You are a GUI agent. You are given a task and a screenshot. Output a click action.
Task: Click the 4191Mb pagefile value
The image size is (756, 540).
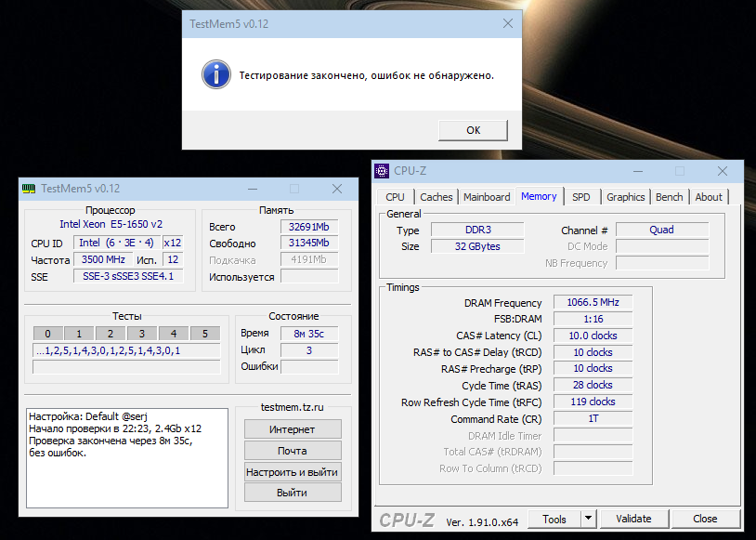click(309, 259)
